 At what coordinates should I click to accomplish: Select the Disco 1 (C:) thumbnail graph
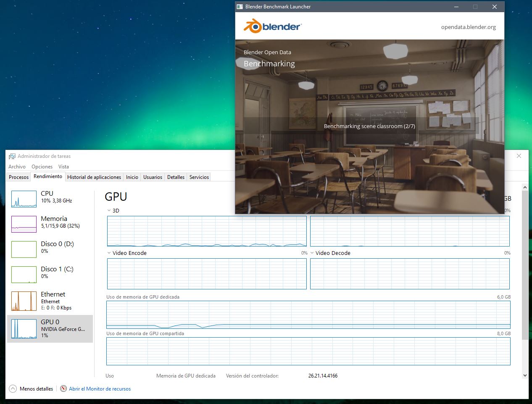(24, 275)
